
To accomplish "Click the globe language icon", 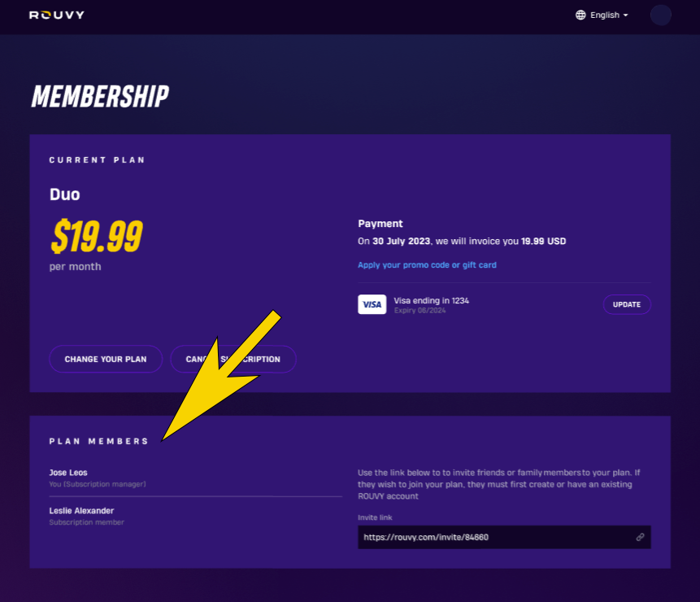I will coord(580,15).
